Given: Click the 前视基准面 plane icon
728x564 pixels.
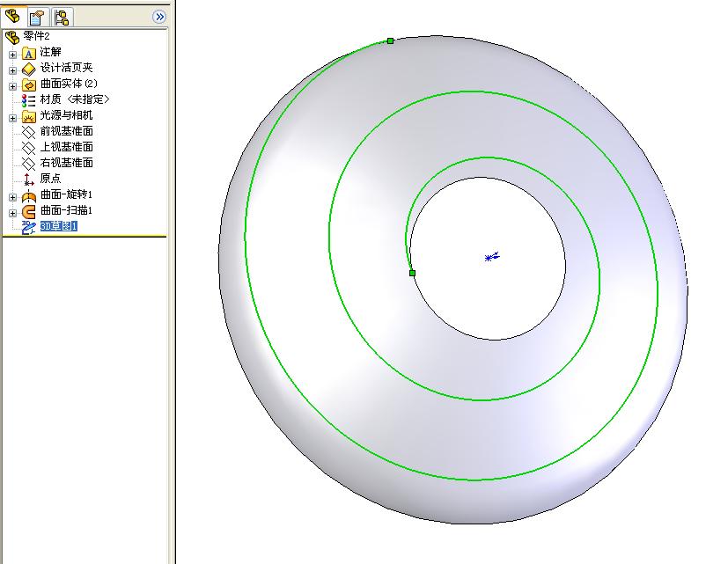Looking at the screenshot, I should click(29, 133).
